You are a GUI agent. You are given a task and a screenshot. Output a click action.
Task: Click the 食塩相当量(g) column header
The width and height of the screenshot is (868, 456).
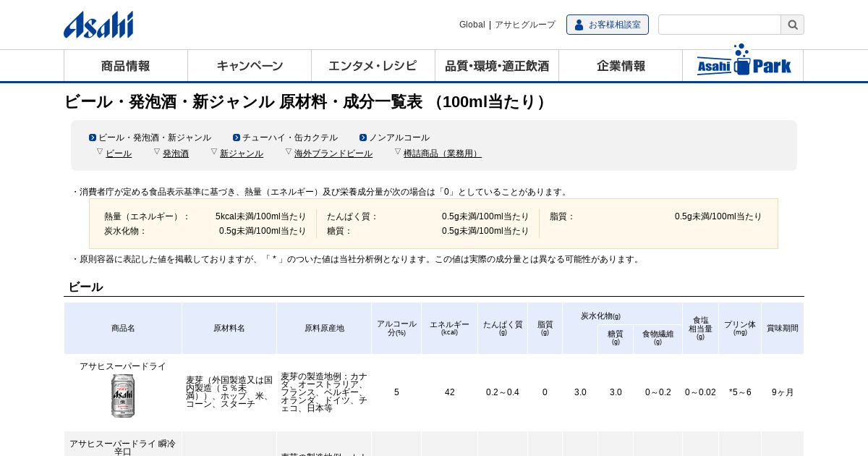pos(700,328)
